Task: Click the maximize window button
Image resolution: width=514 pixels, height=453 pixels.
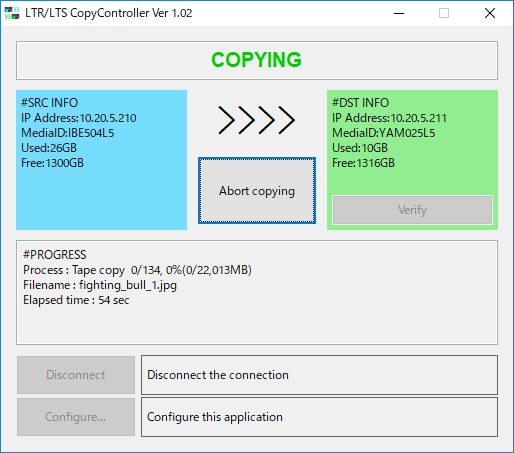Action: [444, 13]
